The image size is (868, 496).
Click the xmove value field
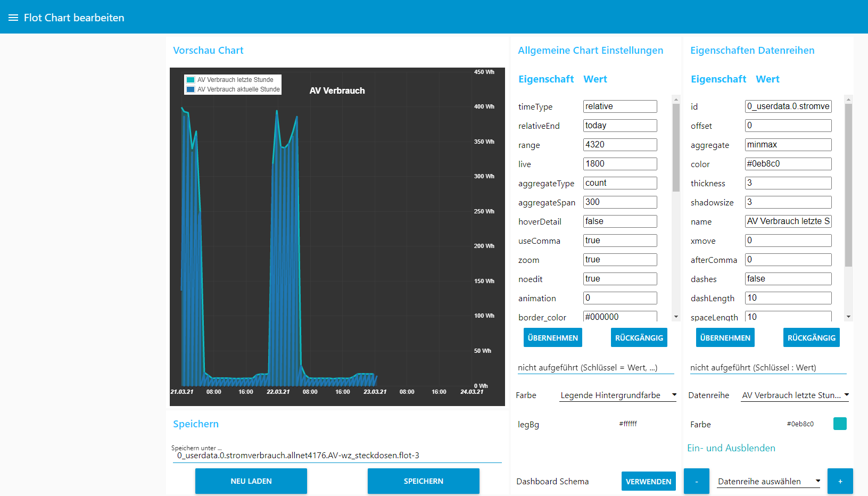(x=788, y=241)
